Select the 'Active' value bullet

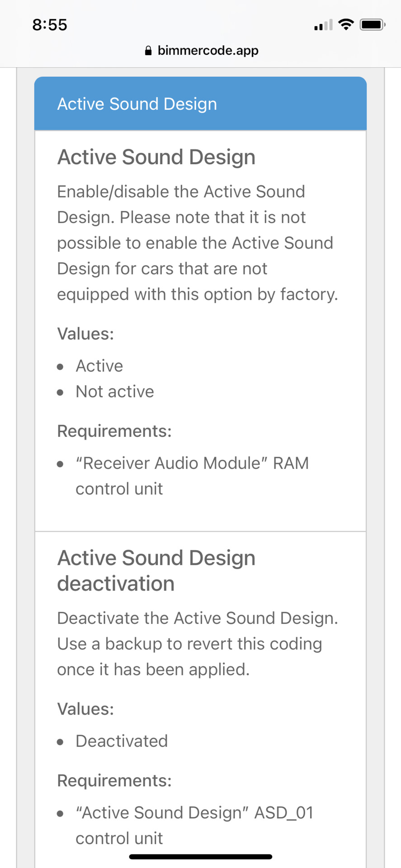point(99,366)
